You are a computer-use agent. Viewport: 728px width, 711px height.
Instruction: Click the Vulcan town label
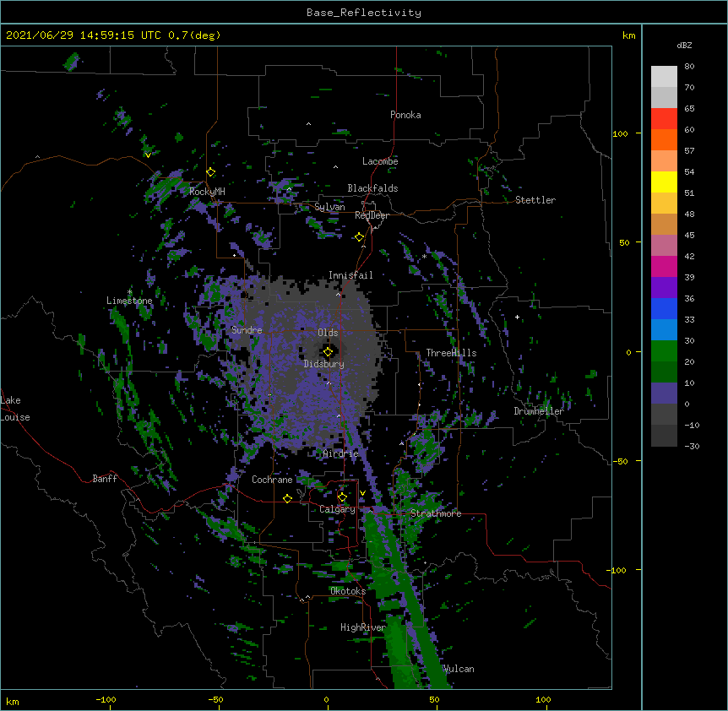tap(459, 669)
